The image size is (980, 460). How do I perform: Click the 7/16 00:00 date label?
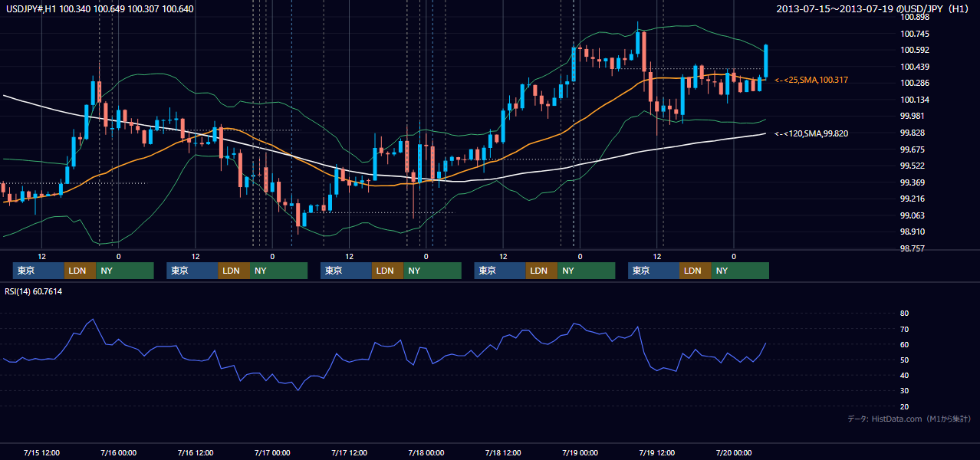[118, 452]
